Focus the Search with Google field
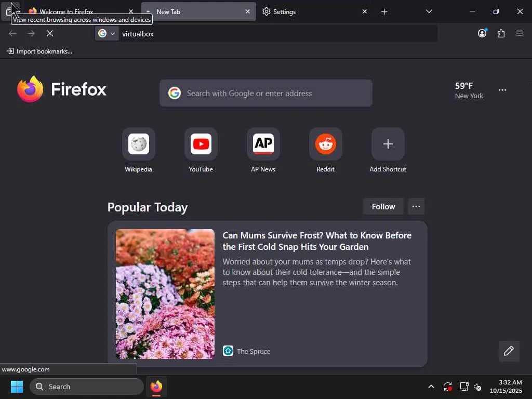Viewport: 532px width, 399px height. coord(266,93)
